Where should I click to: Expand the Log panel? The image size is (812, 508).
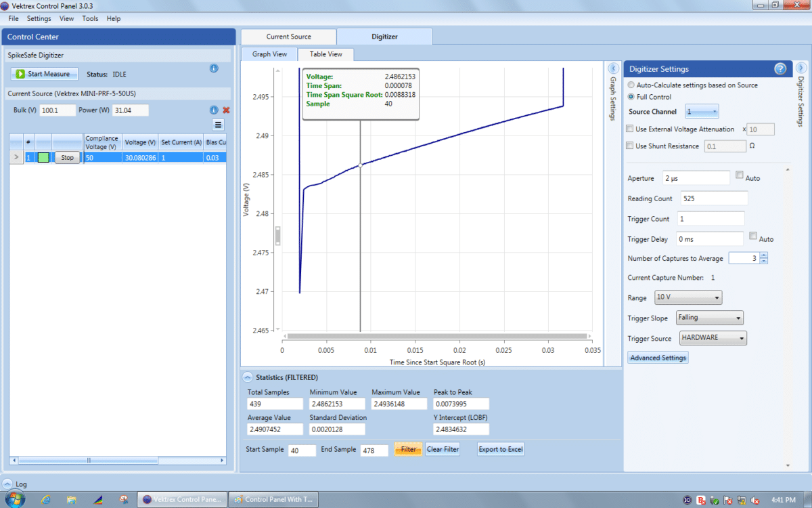click(x=7, y=484)
